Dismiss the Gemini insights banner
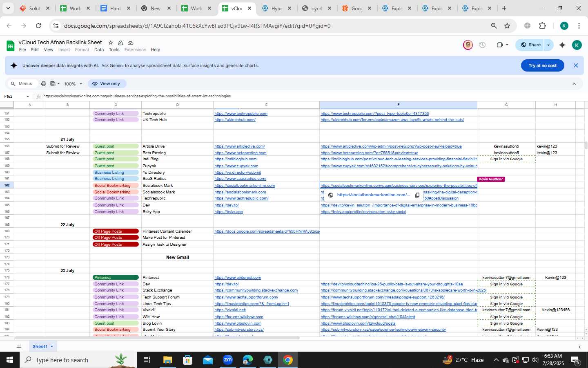Viewport: 588px width, 368px height. click(576, 65)
